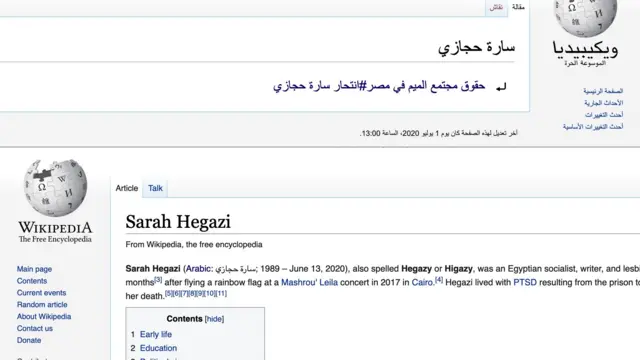Click the English Wikipedia globe logo

[x=55, y=188]
